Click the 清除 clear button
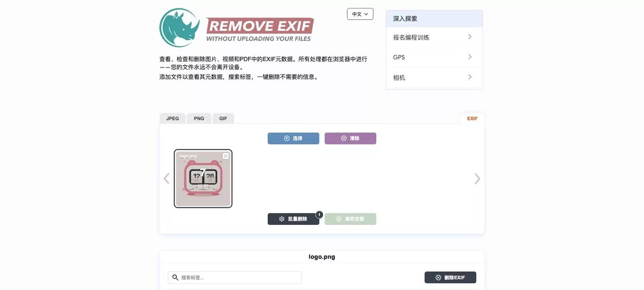Viewport: 644px width, 290px height. point(350,139)
